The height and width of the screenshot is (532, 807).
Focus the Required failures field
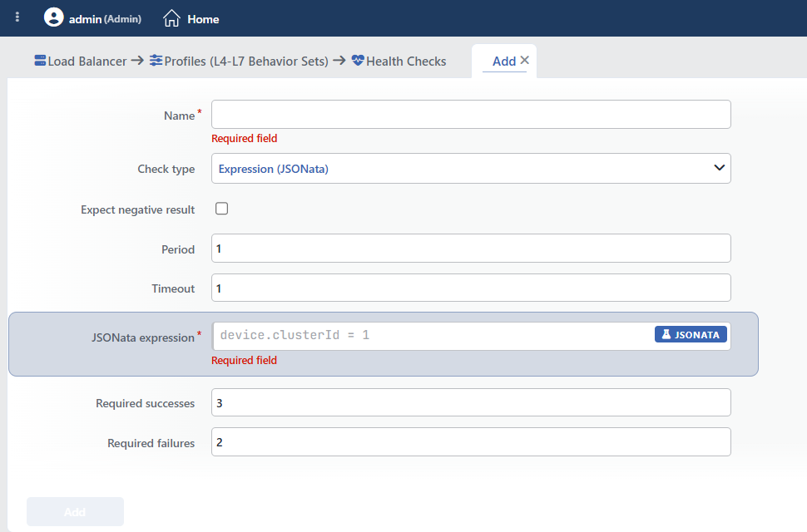click(471, 442)
